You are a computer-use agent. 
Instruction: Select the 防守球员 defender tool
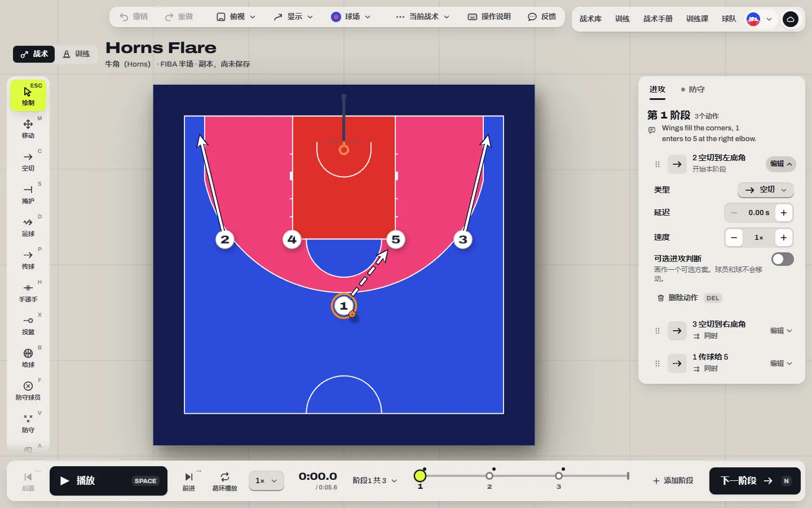tap(28, 390)
